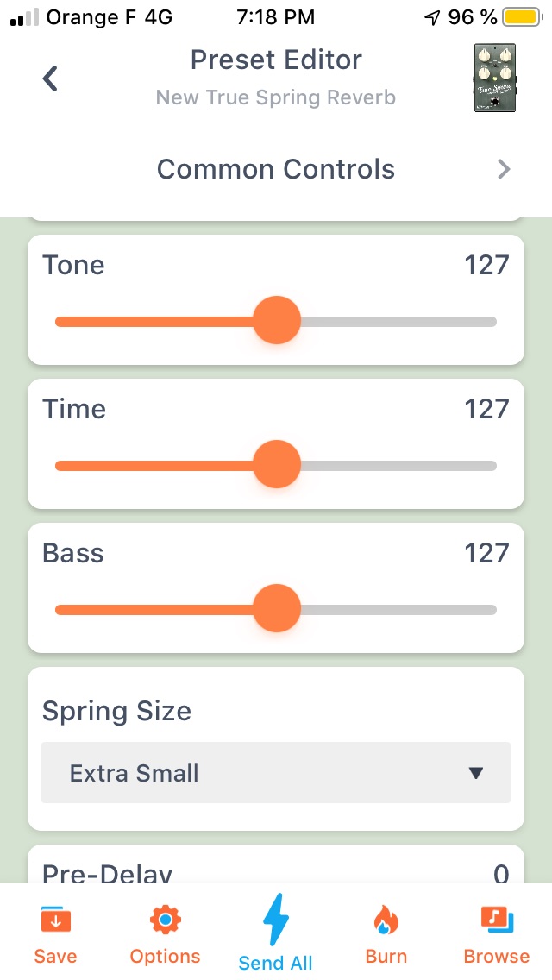Open the Options gear icon
Screen dimensions: 552x980
click(165, 921)
